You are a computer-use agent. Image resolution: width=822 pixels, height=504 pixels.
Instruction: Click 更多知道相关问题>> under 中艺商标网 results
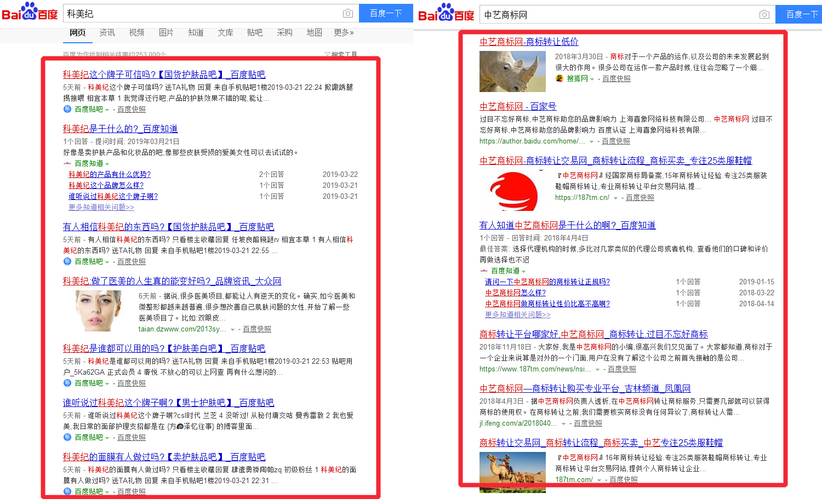click(518, 314)
